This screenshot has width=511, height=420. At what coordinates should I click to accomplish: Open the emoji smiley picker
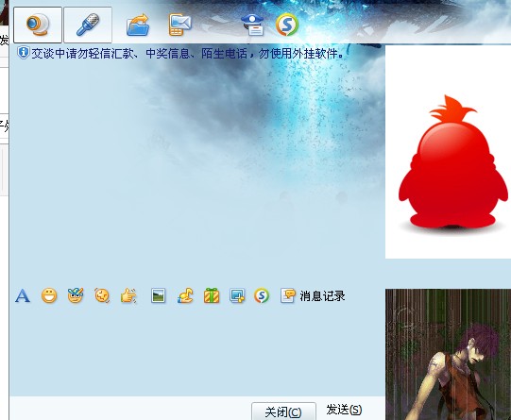tap(49, 296)
